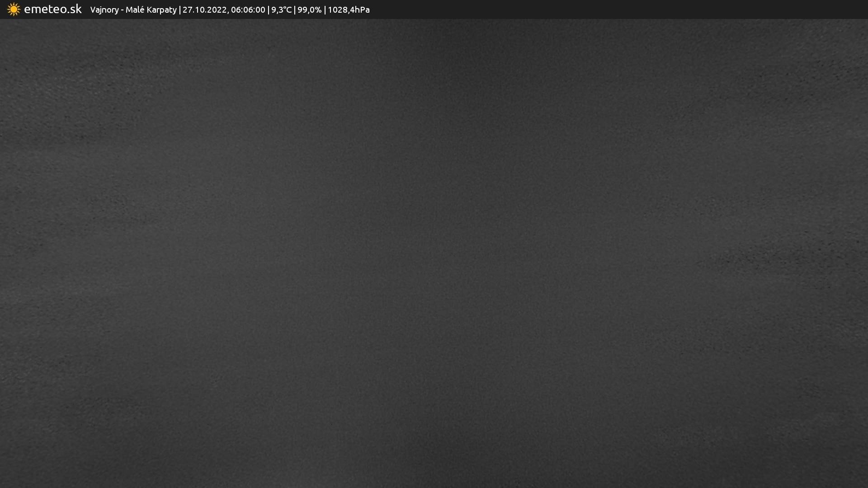Click the separator bar before temperature

(x=268, y=10)
